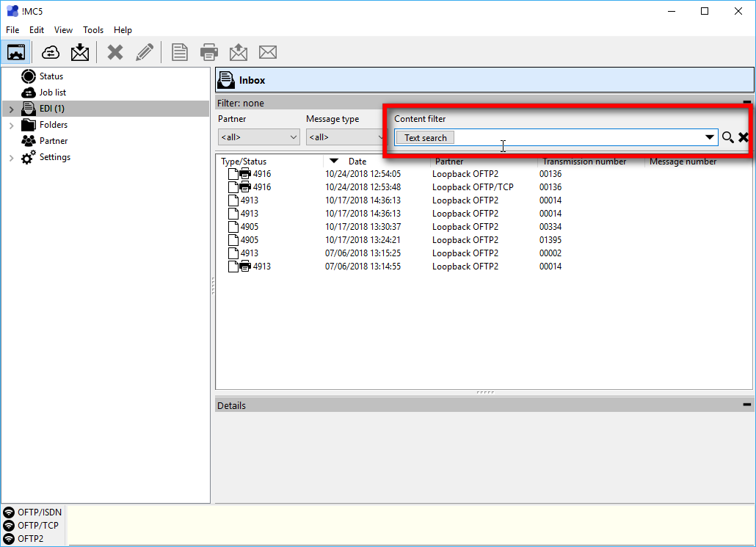Click the receive mail toolbar icon
Image resolution: width=756 pixels, height=547 pixels.
pyautogui.click(x=80, y=52)
